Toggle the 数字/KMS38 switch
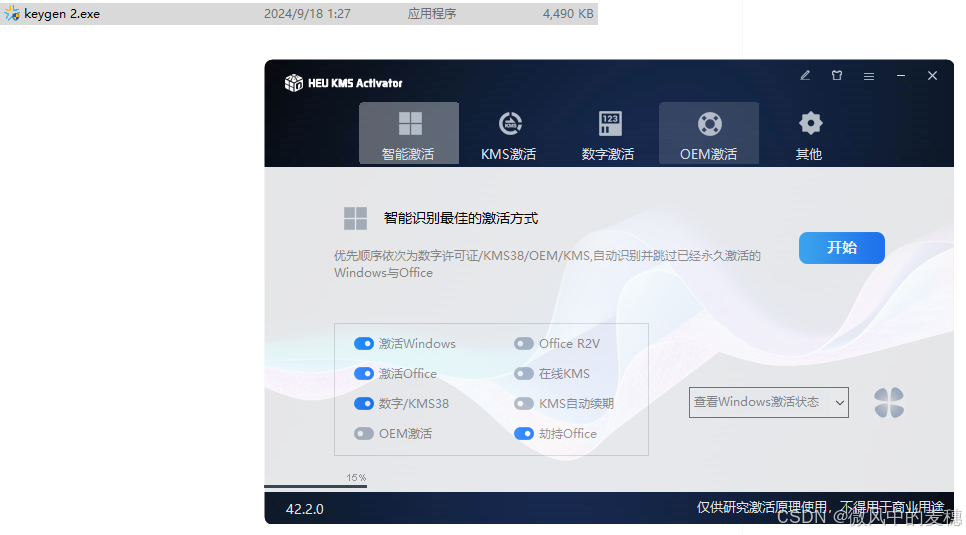The width and height of the screenshot is (966, 535). point(363,404)
